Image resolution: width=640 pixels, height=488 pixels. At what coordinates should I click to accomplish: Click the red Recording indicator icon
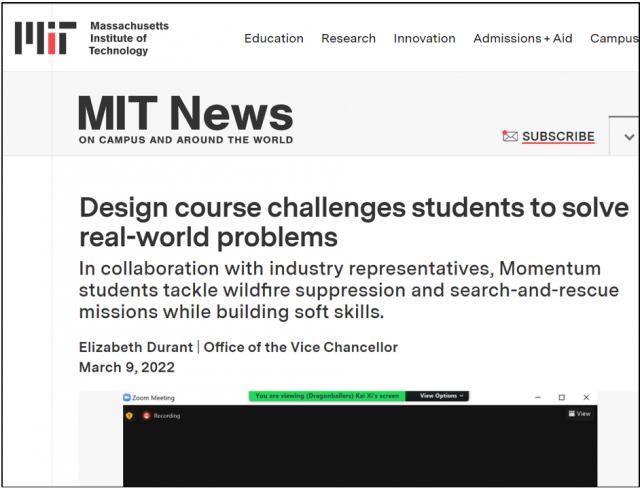coord(146,415)
